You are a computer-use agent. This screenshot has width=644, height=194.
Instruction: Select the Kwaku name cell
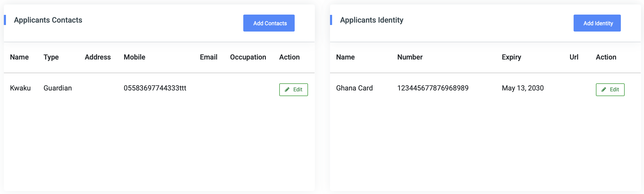[20, 88]
